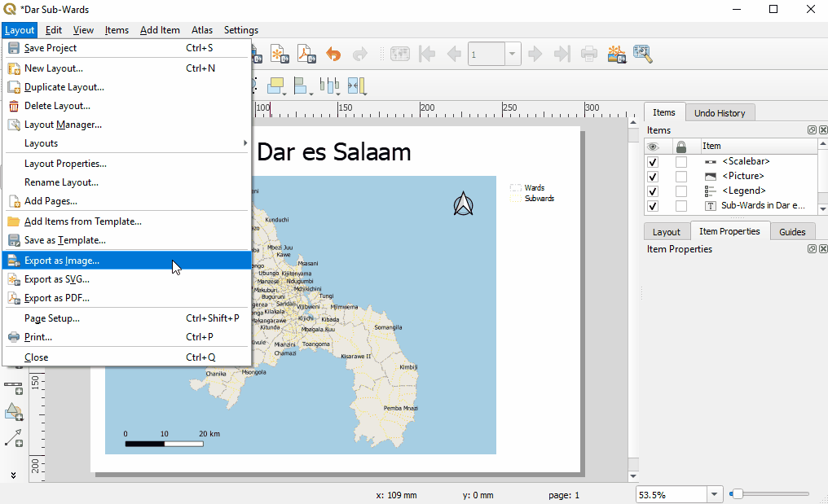Open the Layout Manager menu entry
Viewport: 828px width, 504px height.
coord(63,125)
